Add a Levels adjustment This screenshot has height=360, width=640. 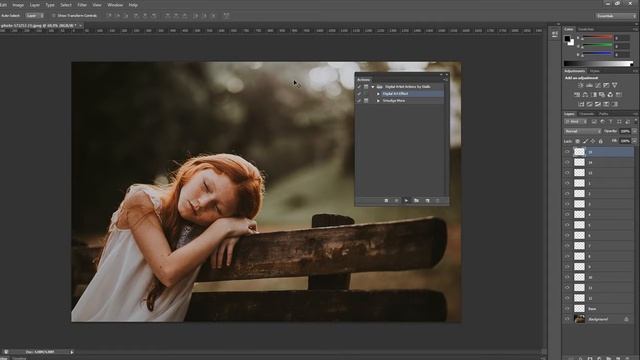pyautogui.click(x=589, y=85)
